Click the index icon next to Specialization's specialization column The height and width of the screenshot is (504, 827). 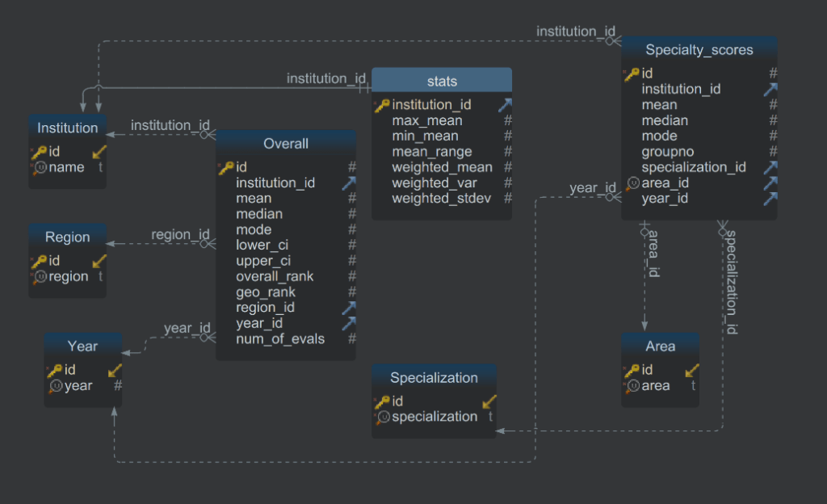382,417
